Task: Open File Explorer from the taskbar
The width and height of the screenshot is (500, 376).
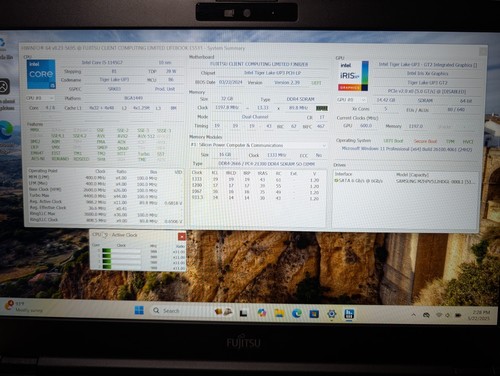Action: pyautogui.click(x=279, y=313)
